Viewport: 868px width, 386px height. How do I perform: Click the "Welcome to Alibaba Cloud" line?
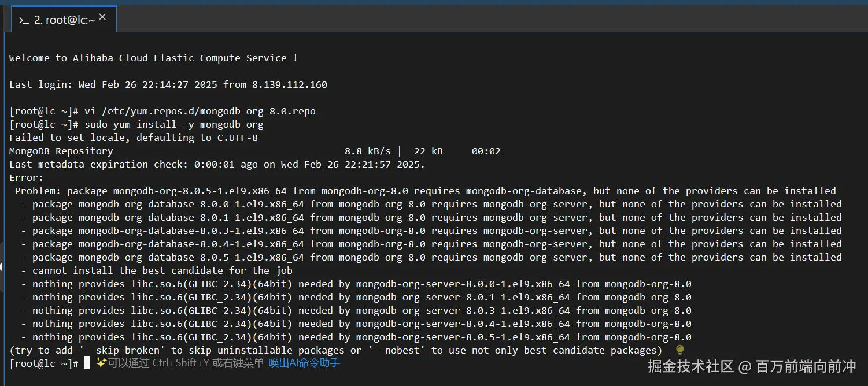tap(153, 58)
